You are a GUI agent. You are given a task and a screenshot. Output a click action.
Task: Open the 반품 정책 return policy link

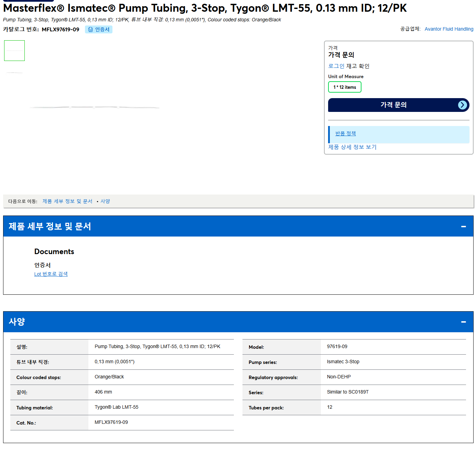click(345, 134)
